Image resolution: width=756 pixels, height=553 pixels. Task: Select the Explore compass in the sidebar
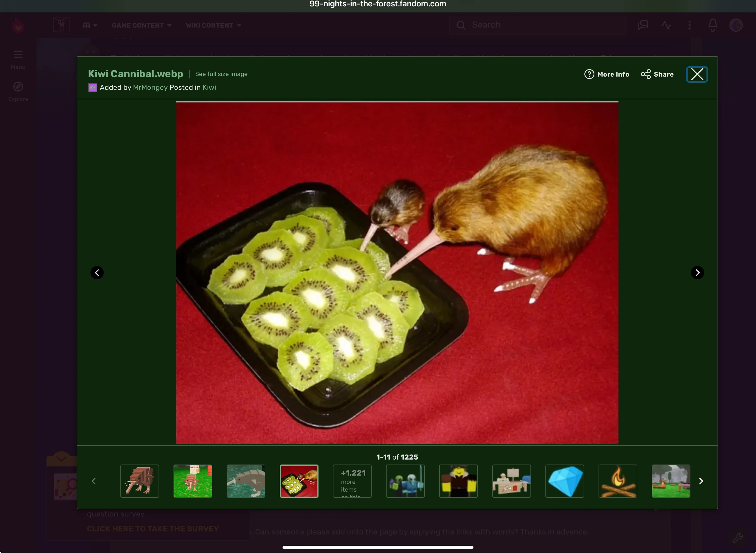coord(18,86)
